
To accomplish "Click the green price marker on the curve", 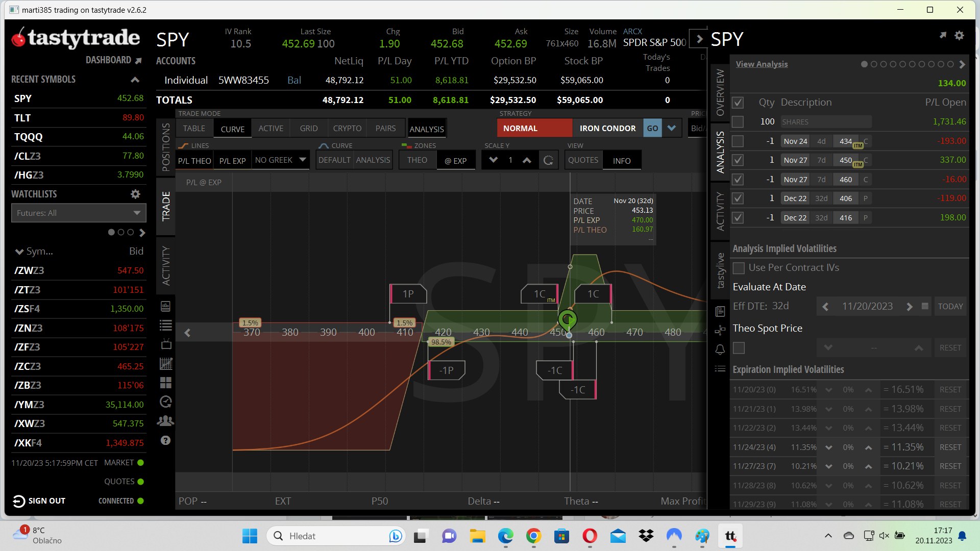I will (x=568, y=320).
